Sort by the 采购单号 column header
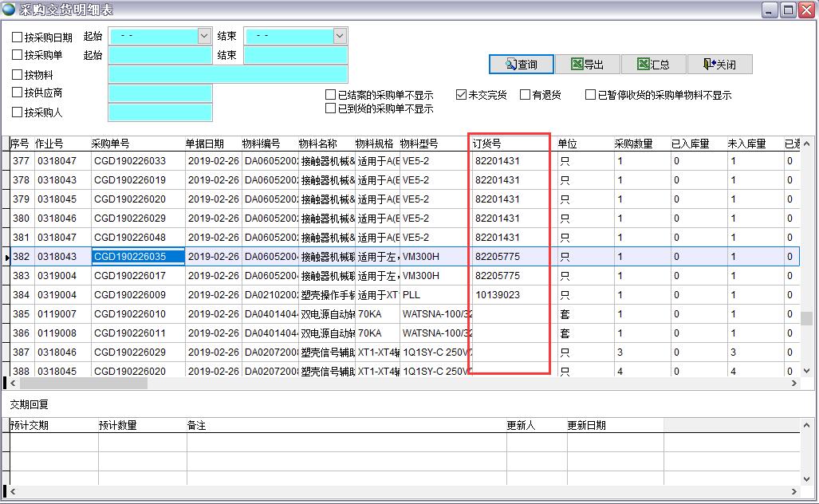The width and height of the screenshot is (819, 504). pyautogui.click(x=136, y=144)
